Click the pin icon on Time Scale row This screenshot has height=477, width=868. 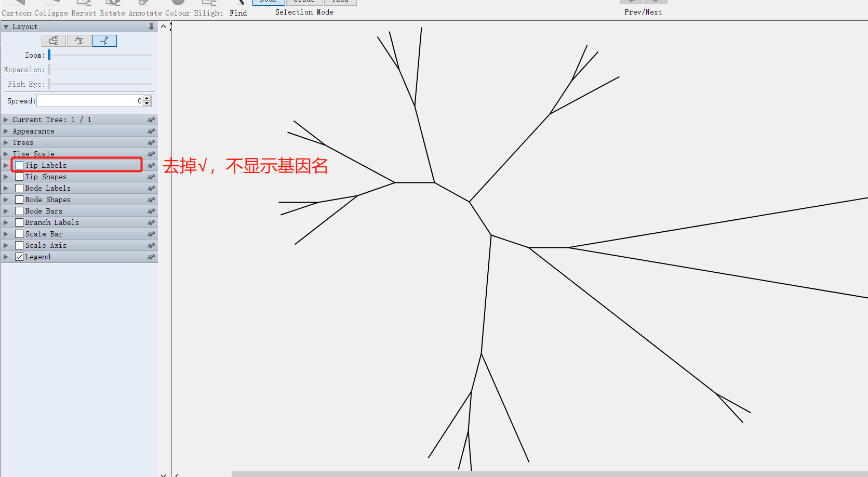point(151,154)
